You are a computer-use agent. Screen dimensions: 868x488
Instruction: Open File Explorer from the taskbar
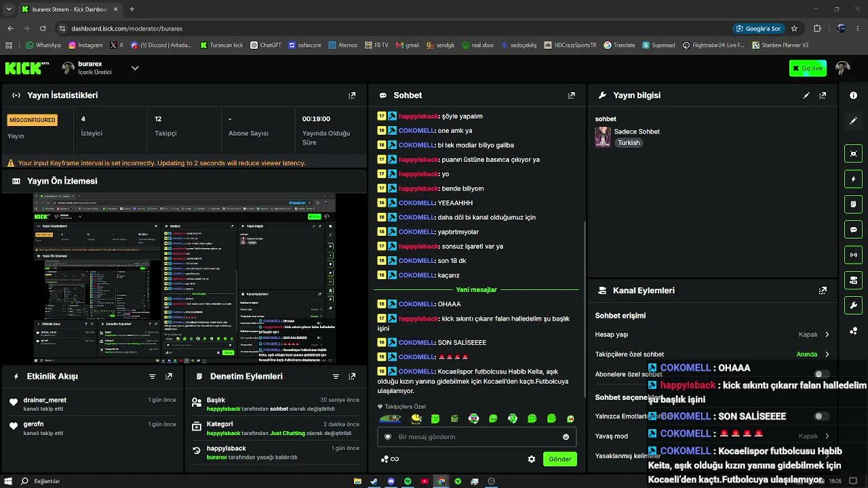click(357, 481)
